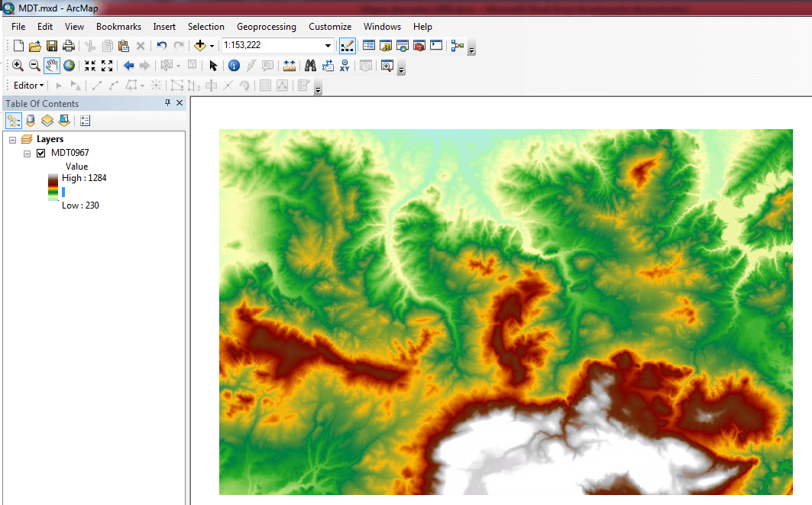Image resolution: width=812 pixels, height=505 pixels.
Task: Toggle the Table Of Contents auto-hide pin
Action: [167, 103]
